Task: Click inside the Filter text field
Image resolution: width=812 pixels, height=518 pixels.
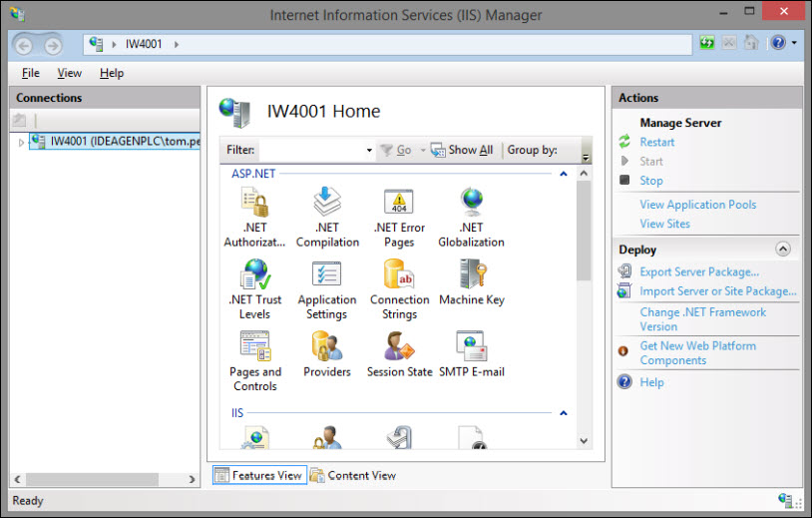Action: (x=312, y=151)
